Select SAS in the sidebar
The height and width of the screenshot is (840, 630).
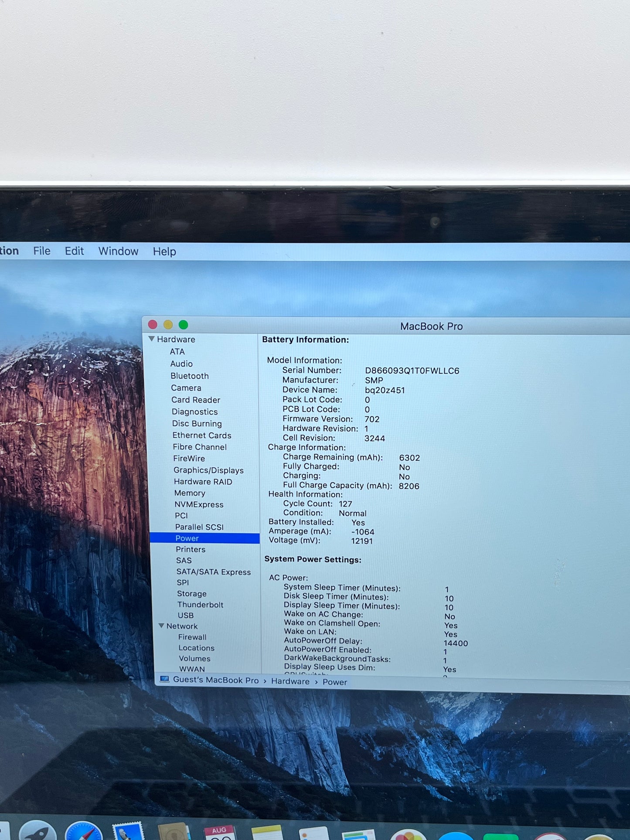tap(184, 560)
